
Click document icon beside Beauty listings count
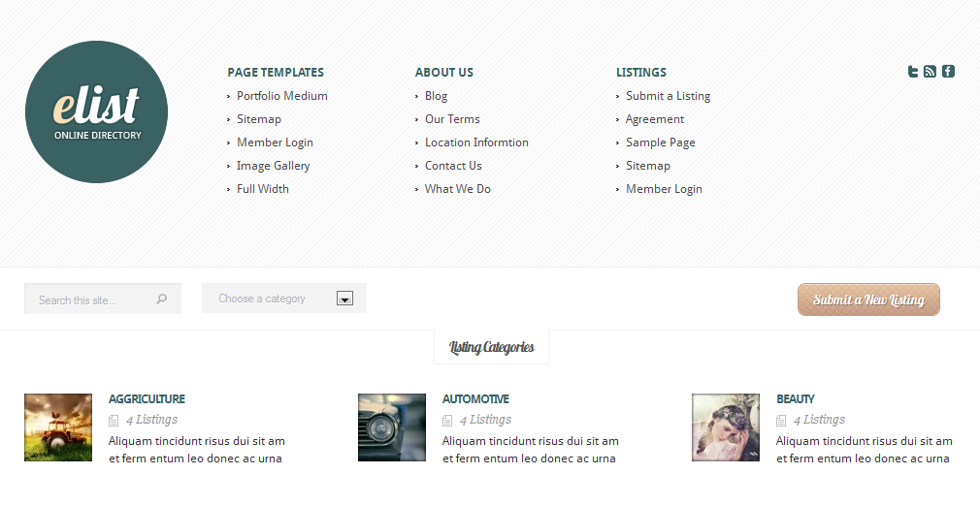coord(781,421)
